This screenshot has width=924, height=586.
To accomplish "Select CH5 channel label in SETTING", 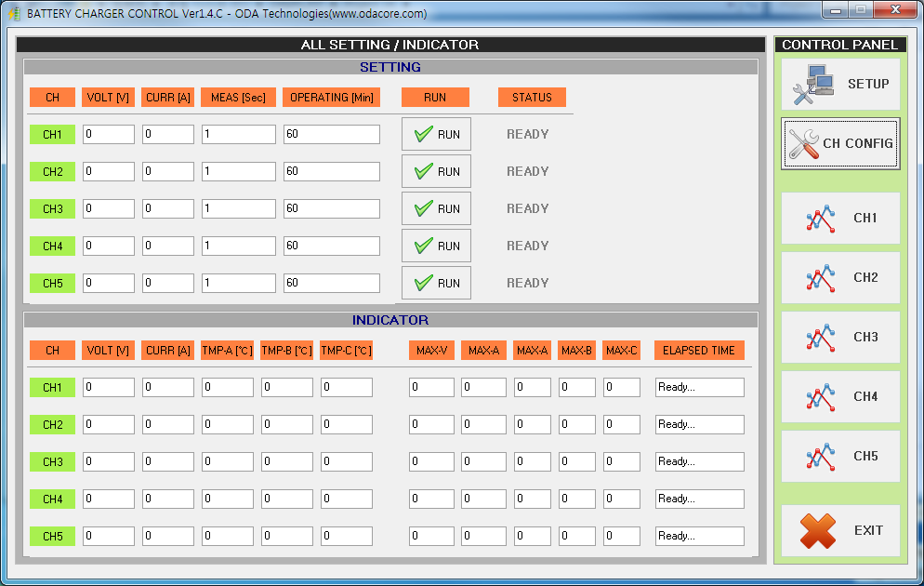I will click(x=52, y=283).
